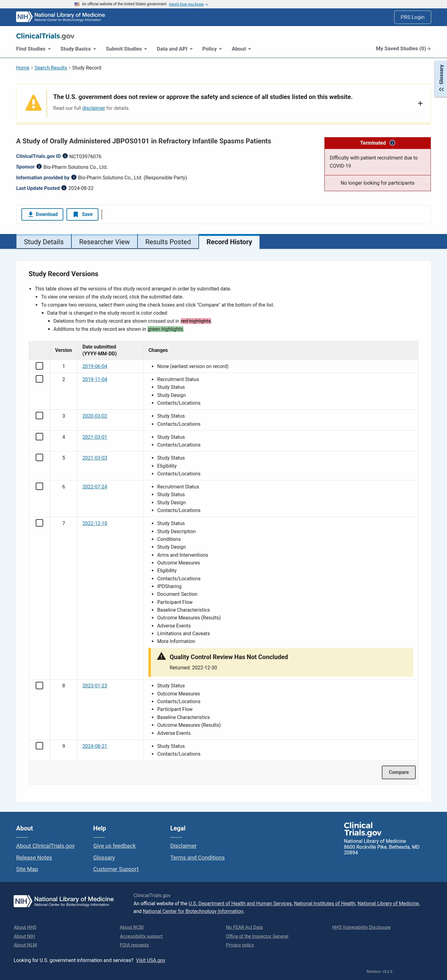Open My Saved Studies link
447x980 pixels.
coord(403,49)
